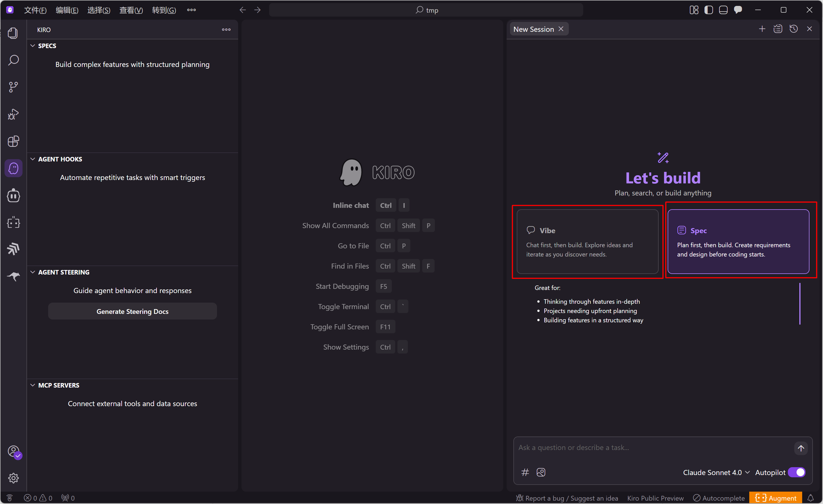Image resolution: width=823 pixels, height=504 pixels.
Task: Click the tmp command center search box
Action: point(426,10)
